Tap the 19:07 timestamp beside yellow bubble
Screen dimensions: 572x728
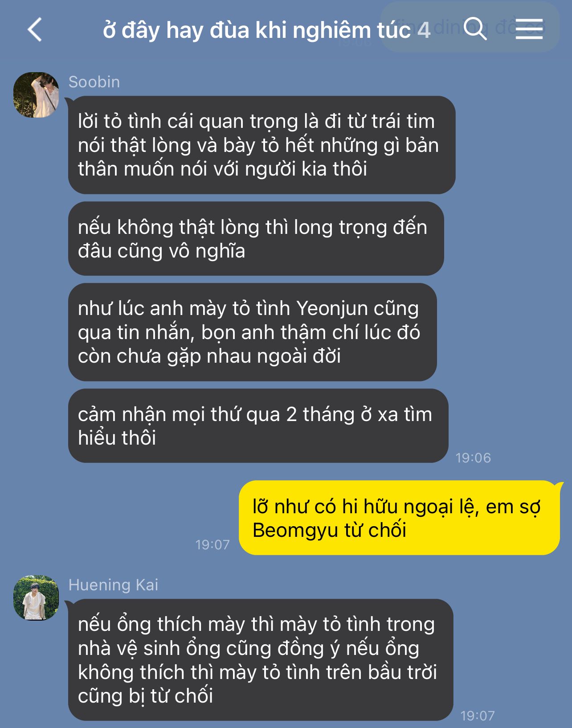tap(212, 544)
